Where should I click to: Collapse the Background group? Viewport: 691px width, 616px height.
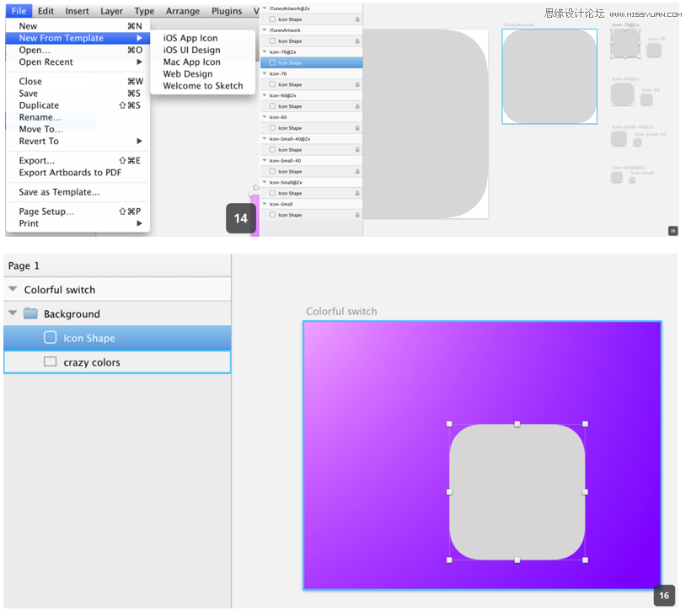pos(13,313)
